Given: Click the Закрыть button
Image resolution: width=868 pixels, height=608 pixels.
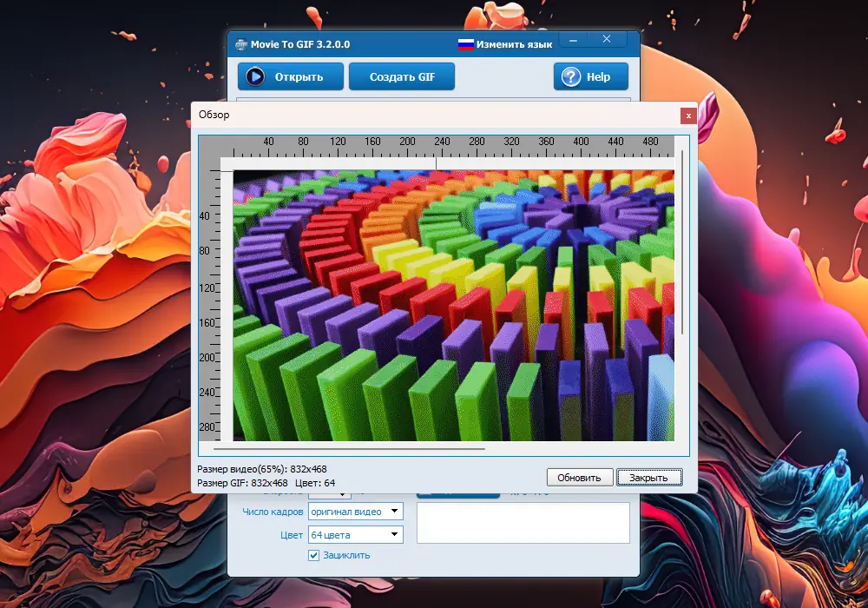Looking at the screenshot, I should [x=648, y=478].
